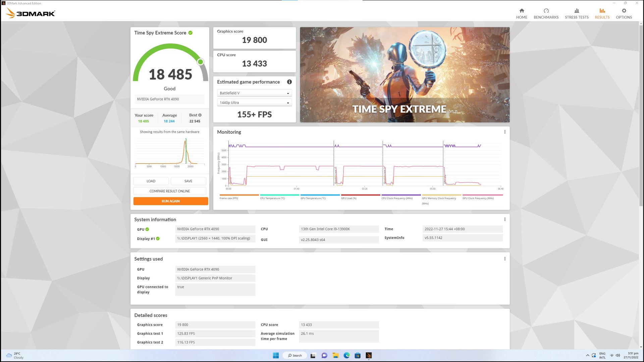This screenshot has width=644, height=362.
Task: Go to the HOME tab
Action: [522, 14]
